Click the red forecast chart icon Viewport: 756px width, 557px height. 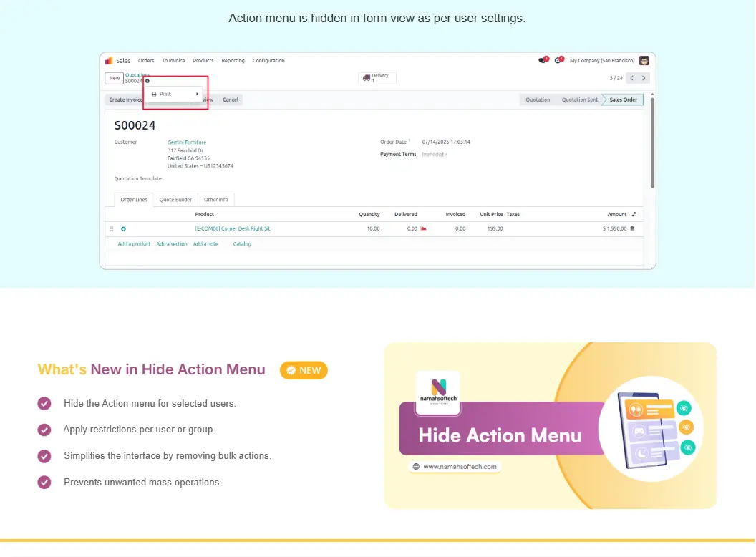click(423, 228)
